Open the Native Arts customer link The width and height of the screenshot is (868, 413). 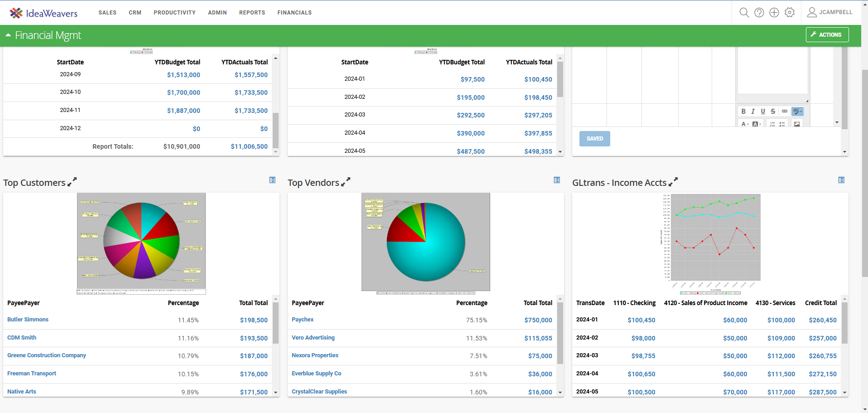22,392
